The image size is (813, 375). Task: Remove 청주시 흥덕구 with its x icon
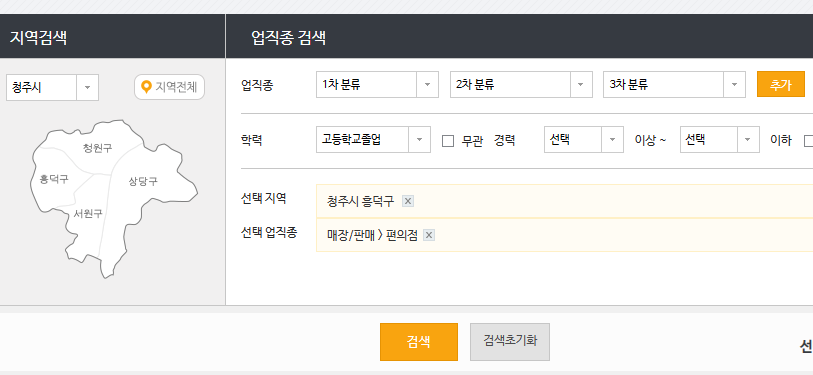[x=408, y=201]
